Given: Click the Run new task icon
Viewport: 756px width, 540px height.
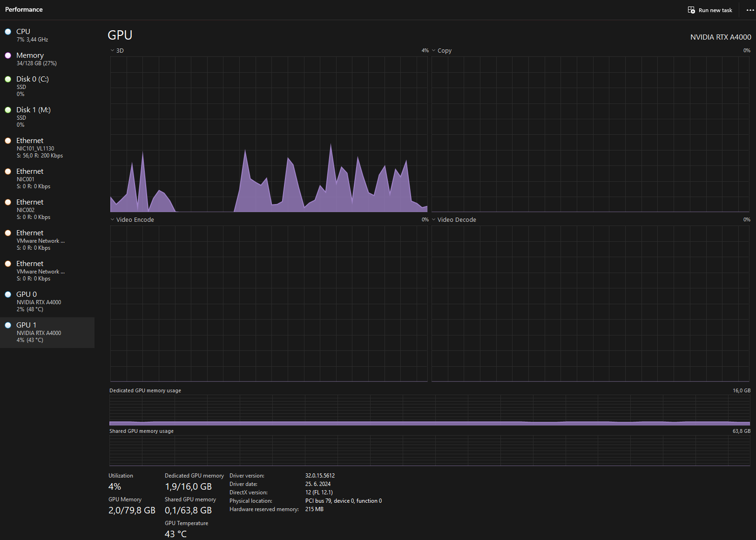Looking at the screenshot, I should (x=691, y=10).
